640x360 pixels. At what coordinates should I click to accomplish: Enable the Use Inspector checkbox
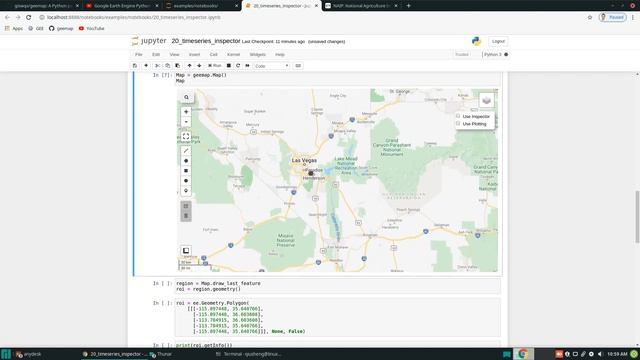click(x=458, y=116)
